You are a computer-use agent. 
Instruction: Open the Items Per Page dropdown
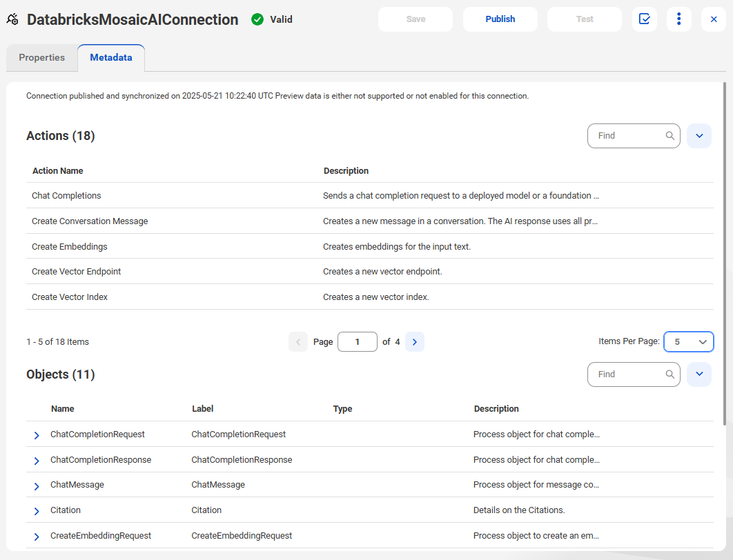[689, 342]
